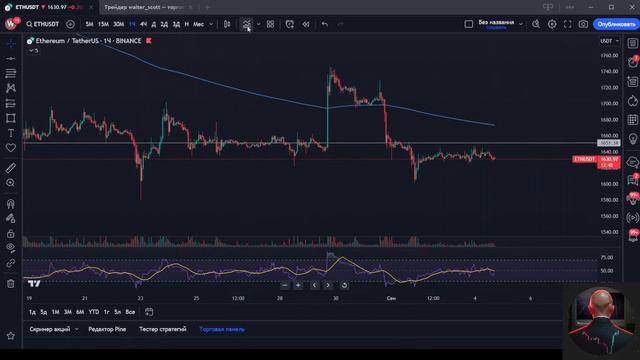The height and width of the screenshot is (360, 640).
Task: Expand the timeframe list dropdown
Action: click(211, 24)
